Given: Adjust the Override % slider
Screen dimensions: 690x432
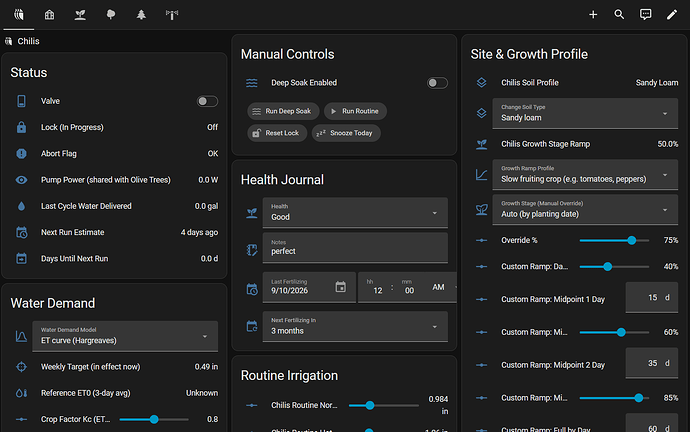Looking at the screenshot, I should [614, 240].
